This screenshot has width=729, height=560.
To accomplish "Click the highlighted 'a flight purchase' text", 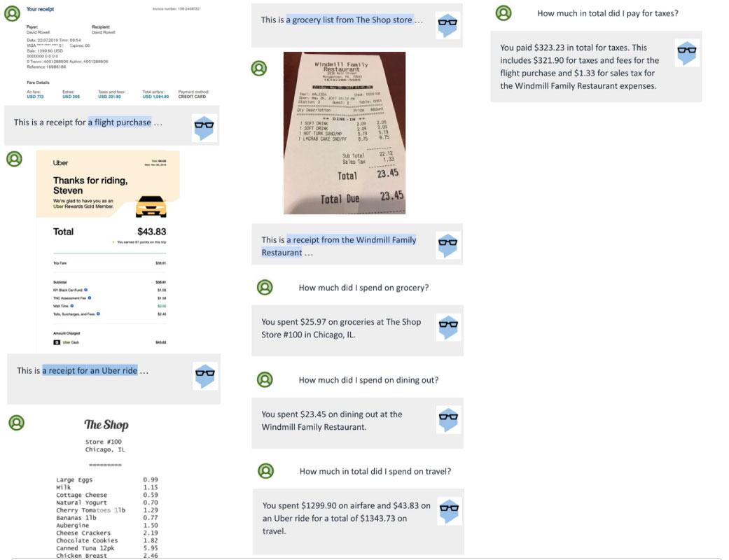I will point(120,122).
